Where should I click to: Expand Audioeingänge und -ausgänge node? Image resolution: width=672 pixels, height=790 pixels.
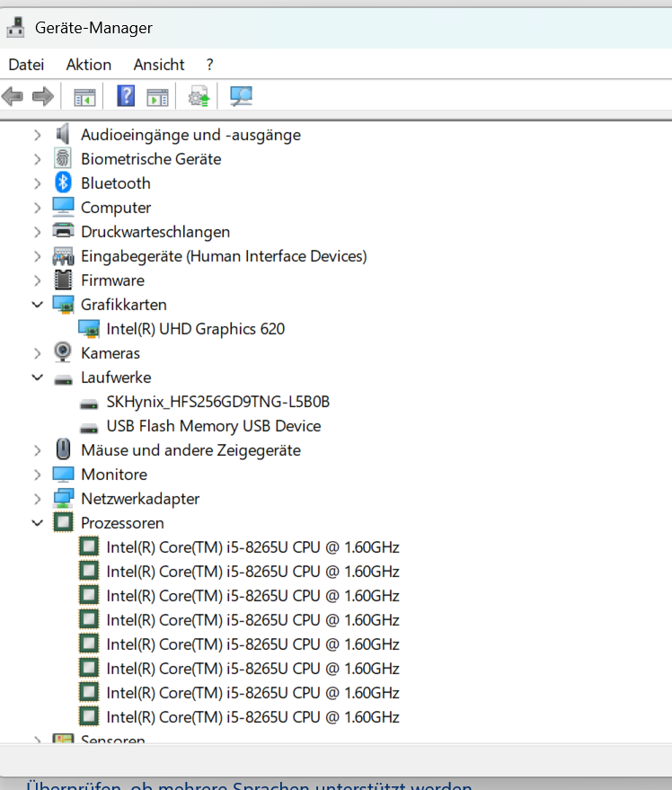(37, 135)
